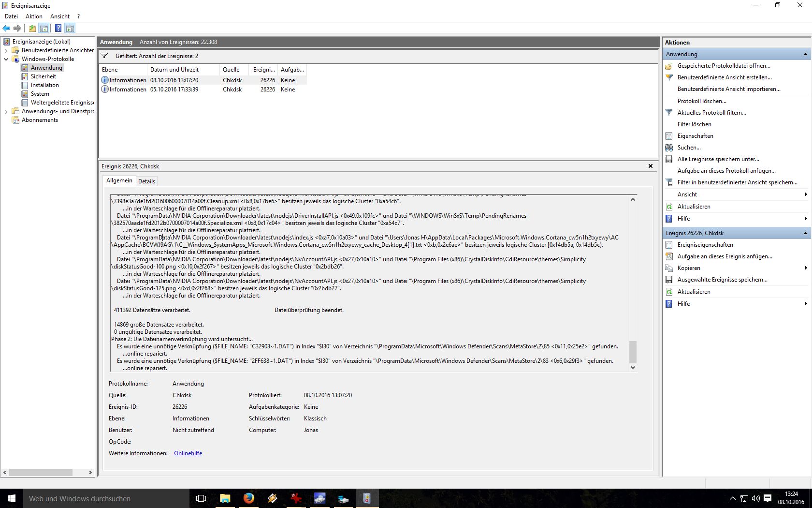Open the ? help menu
The width and height of the screenshot is (812, 508).
tap(78, 16)
